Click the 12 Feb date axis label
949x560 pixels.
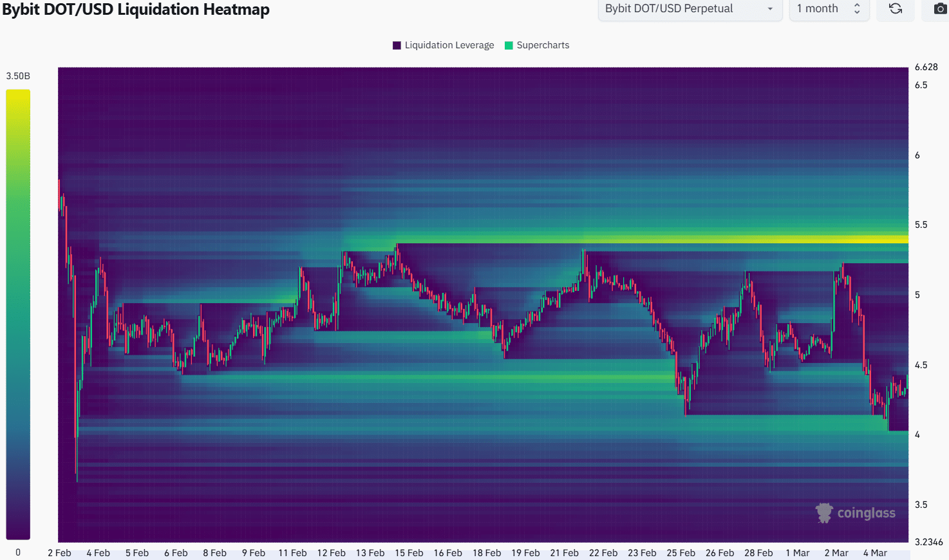(x=332, y=553)
